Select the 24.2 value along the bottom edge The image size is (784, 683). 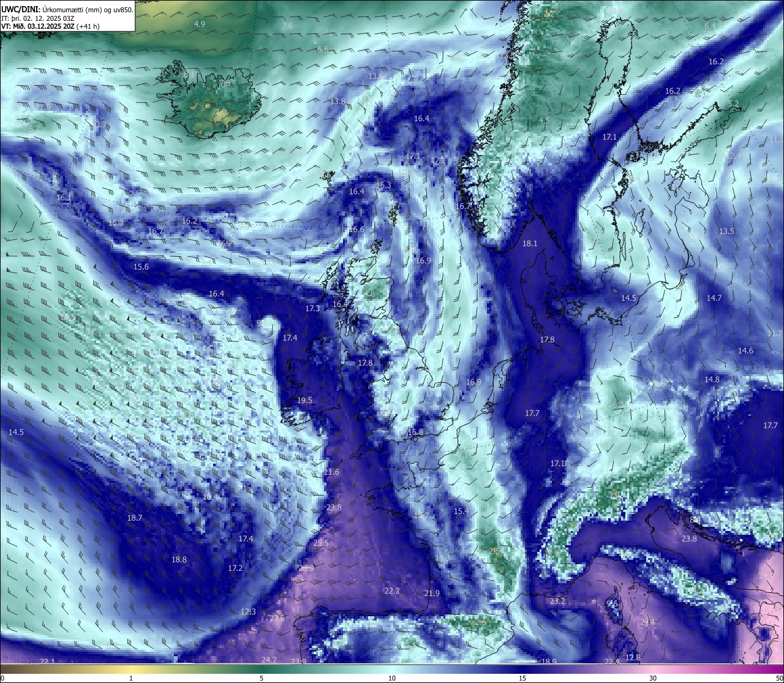[269, 660]
